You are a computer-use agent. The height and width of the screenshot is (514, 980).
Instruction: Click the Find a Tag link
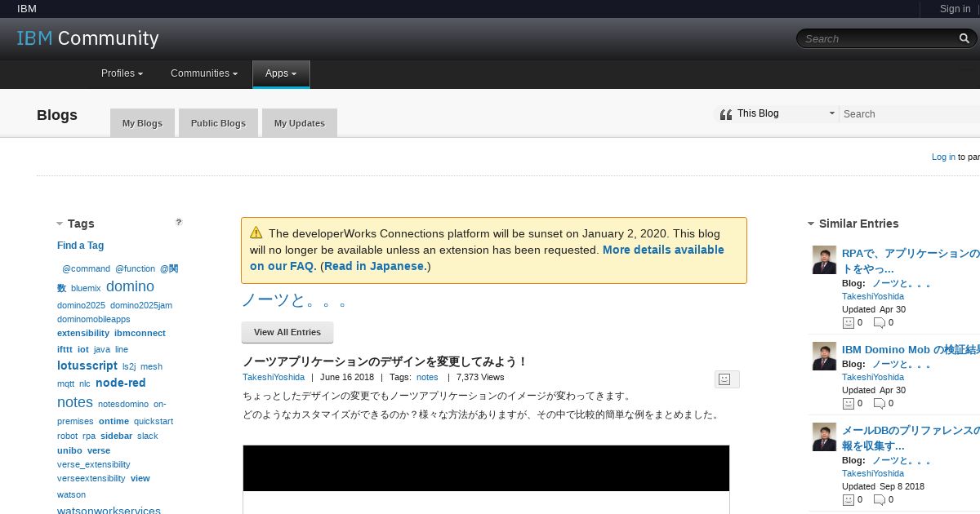pyautogui.click(x=80, y=246)
